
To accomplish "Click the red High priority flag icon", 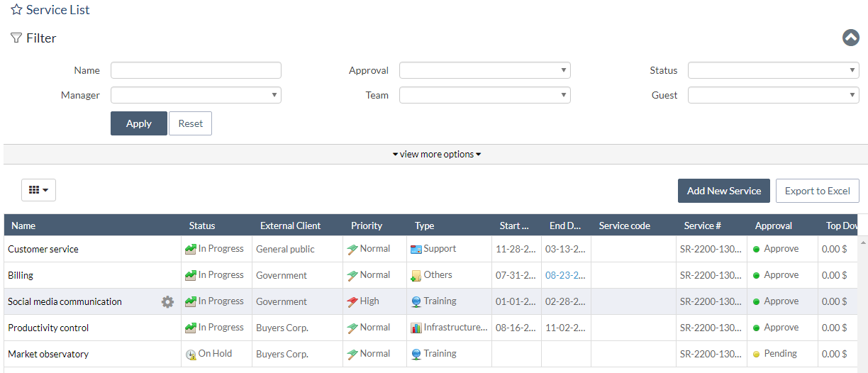I will click(x=352, y=302).
